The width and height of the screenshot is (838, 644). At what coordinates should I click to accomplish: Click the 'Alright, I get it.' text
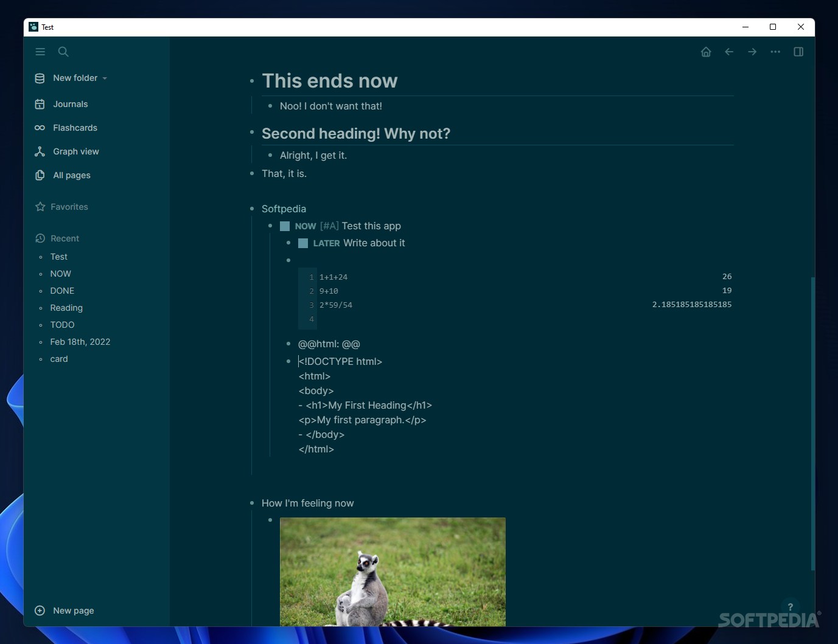coord(313,155)
